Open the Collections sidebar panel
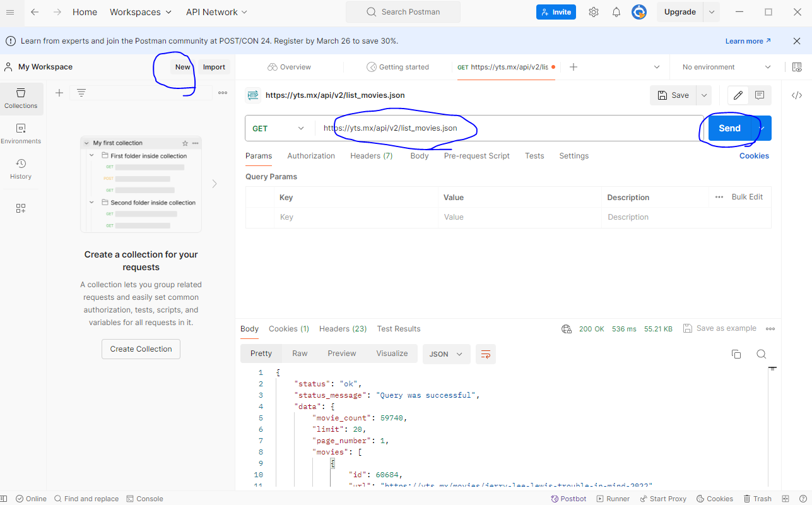This screenshot has width=812, height=505. click(x=21, y=98)
